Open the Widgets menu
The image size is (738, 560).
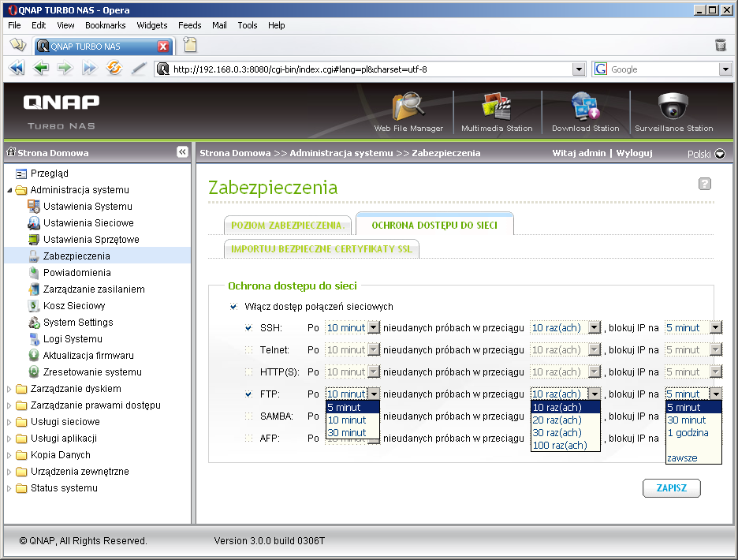(x=152, y=25)
